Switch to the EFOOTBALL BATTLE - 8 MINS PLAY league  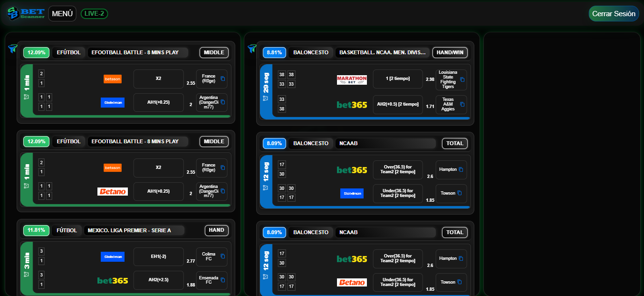(138, 53)
